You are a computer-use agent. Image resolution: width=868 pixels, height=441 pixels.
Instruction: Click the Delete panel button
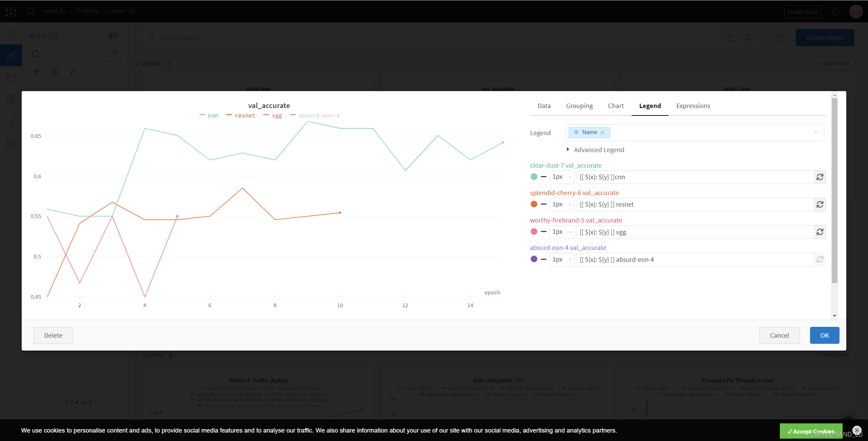pos(53,335)
